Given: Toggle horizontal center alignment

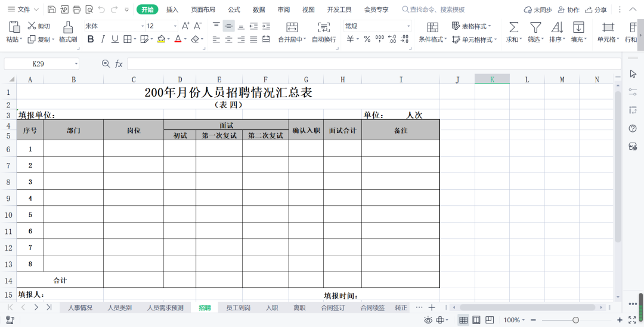Looking at the screenshot, I should [229, 39].
